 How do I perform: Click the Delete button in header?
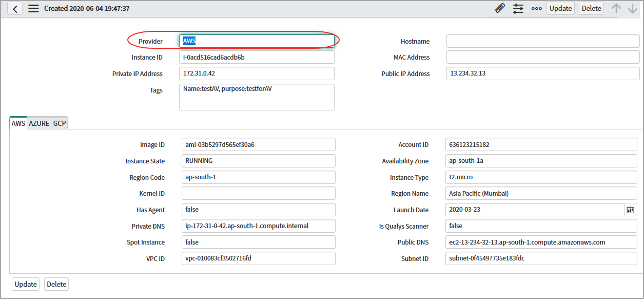tap(591, 8)
